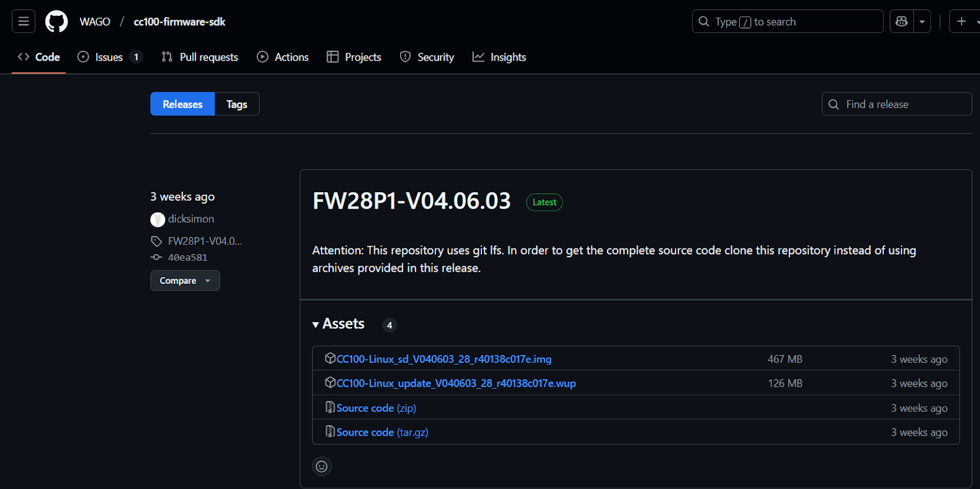Click the search magnifier icon in Find a release
Image resolution: width=980 pixels, height=489 pixels.
(834, 105)
